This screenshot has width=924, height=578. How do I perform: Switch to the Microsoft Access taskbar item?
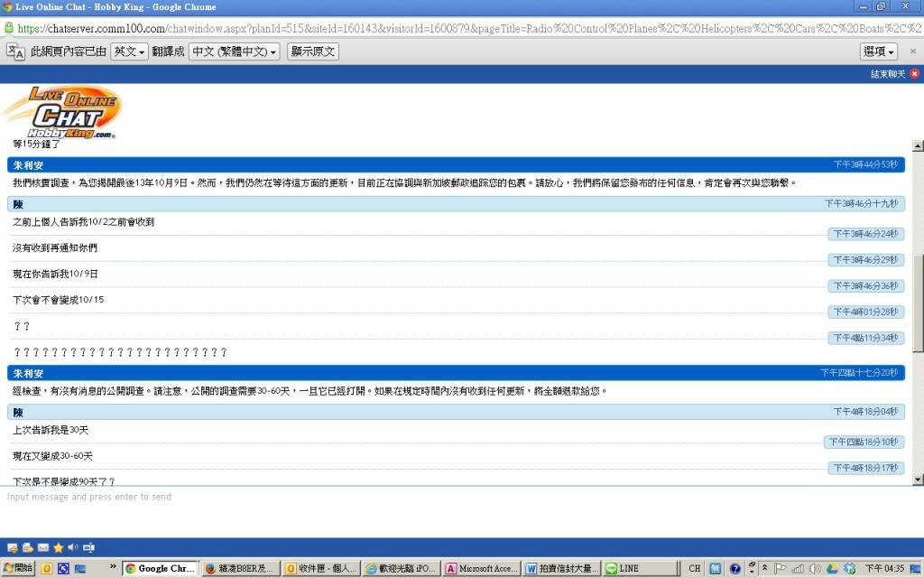point(485,569)
